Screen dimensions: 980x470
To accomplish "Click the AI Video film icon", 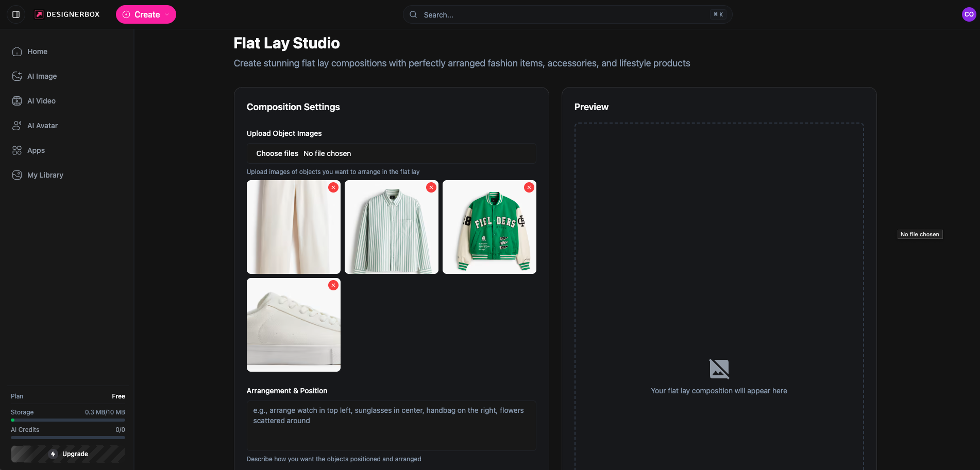I will point(17,101).
